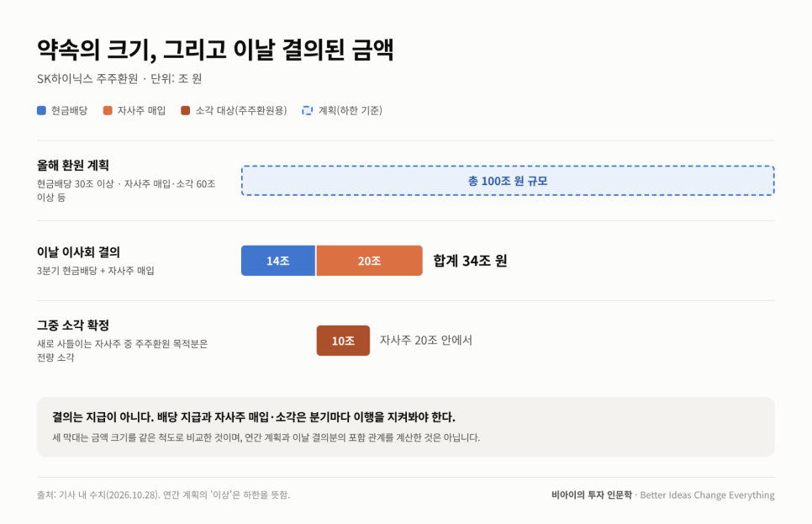
Task: Click the dark red 10조 bar
Action: click(x=343, y=341)
